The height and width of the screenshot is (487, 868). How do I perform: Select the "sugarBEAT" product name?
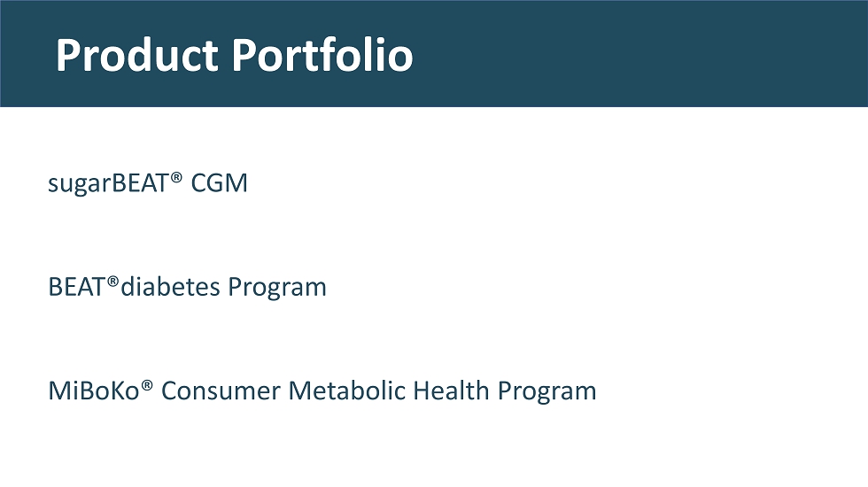[108, 184]
